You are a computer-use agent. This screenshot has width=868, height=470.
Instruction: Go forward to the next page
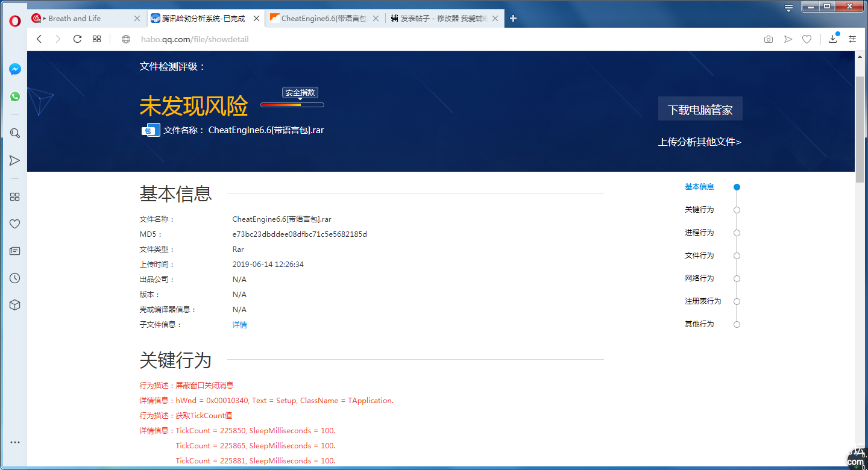point(58,39)
